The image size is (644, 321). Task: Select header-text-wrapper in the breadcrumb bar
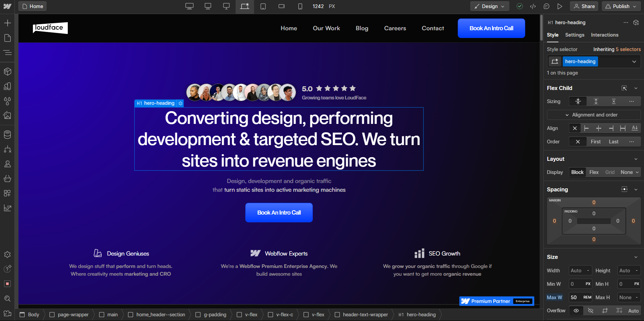[362, 315]
